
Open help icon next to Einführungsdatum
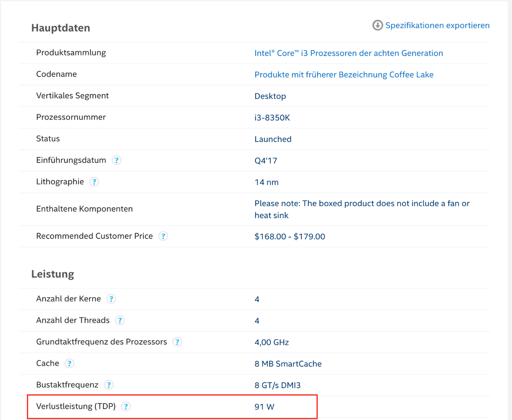116,160
